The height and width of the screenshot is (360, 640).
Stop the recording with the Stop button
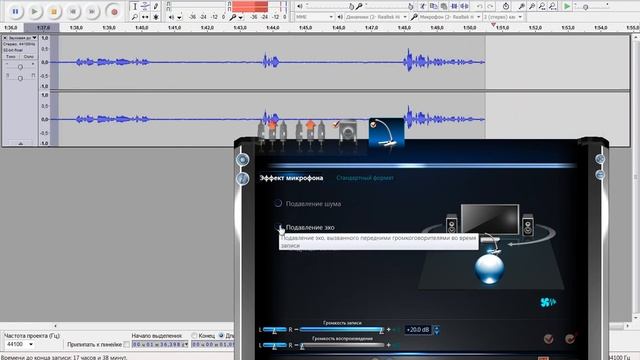coord(54,11)
